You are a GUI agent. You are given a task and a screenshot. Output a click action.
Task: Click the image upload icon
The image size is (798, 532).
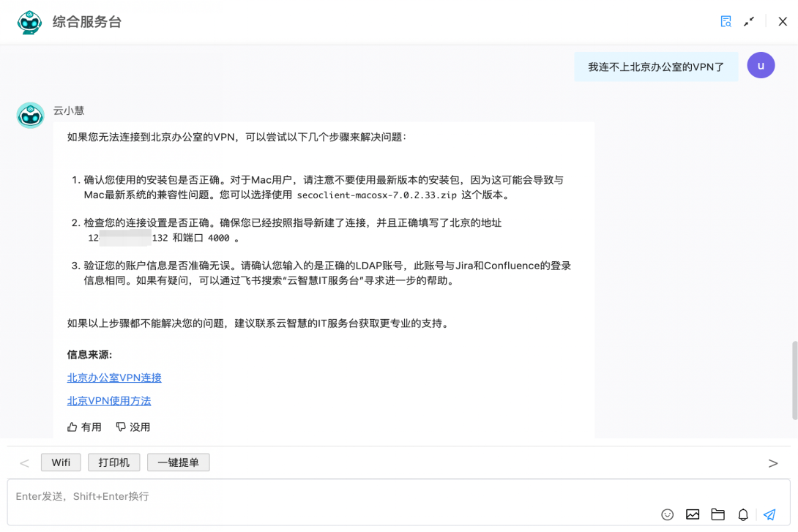[693, 514]
